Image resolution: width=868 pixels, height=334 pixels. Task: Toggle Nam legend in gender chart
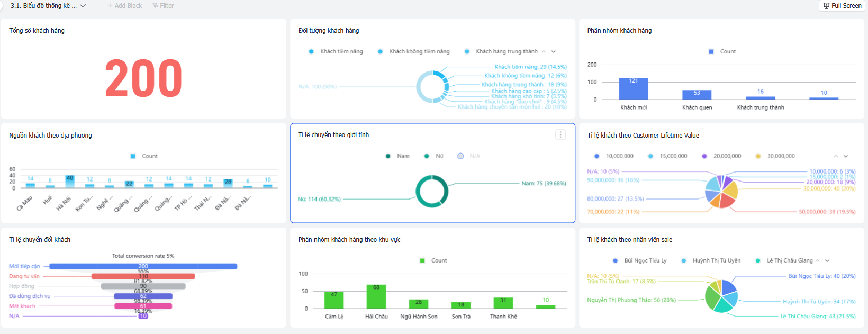click(x=397, y=156)
